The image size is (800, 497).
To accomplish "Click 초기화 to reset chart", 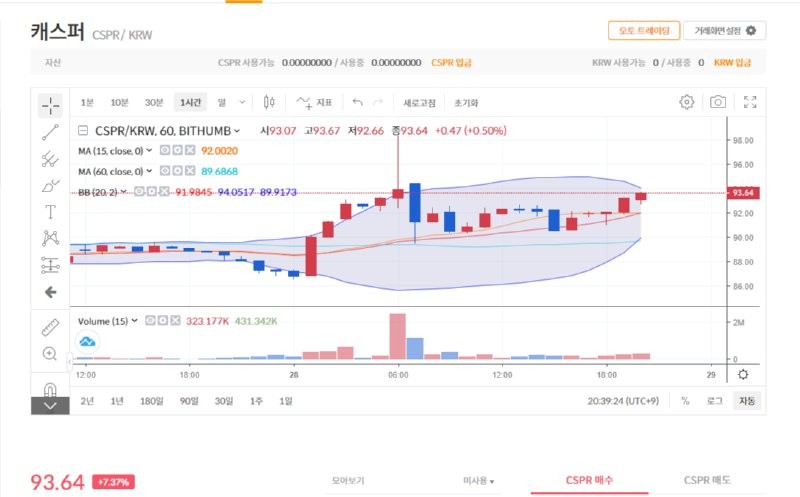I will 466,103.
